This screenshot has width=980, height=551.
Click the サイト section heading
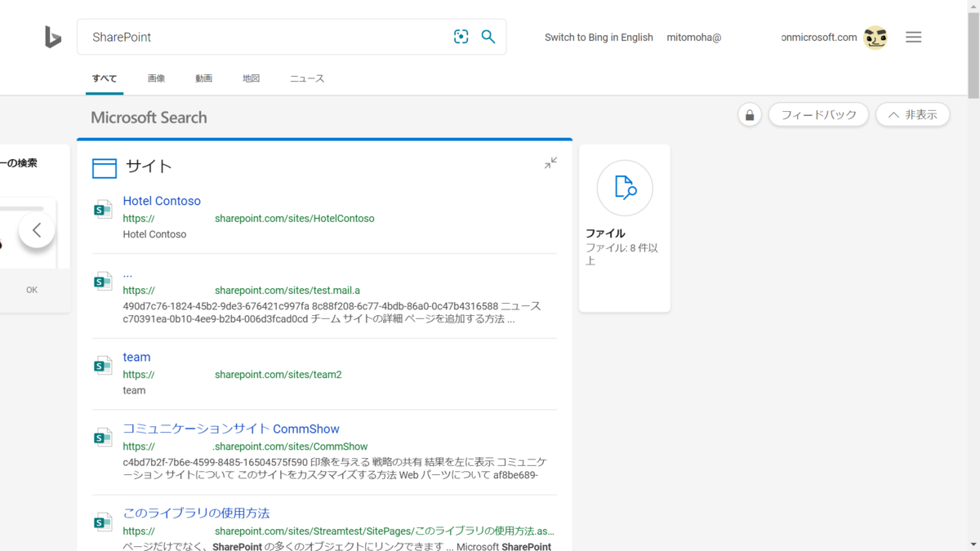tap(149, 167)
